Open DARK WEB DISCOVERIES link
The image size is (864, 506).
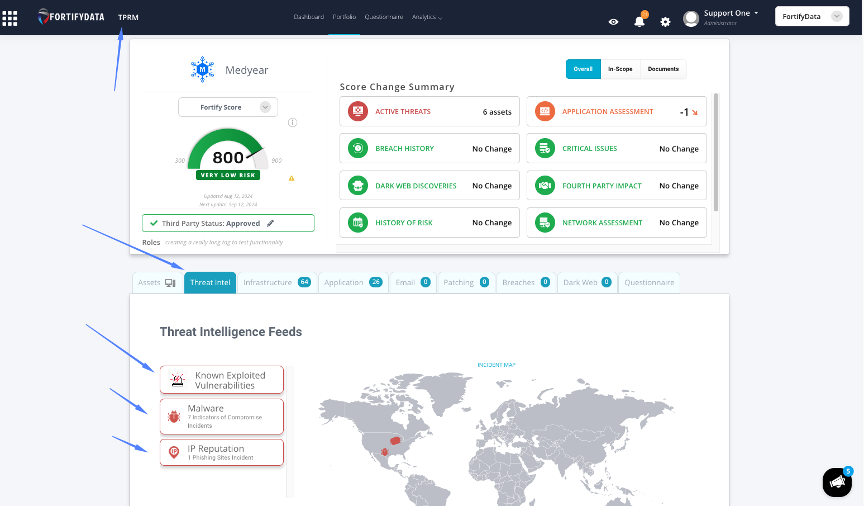[x=416, y=186]
